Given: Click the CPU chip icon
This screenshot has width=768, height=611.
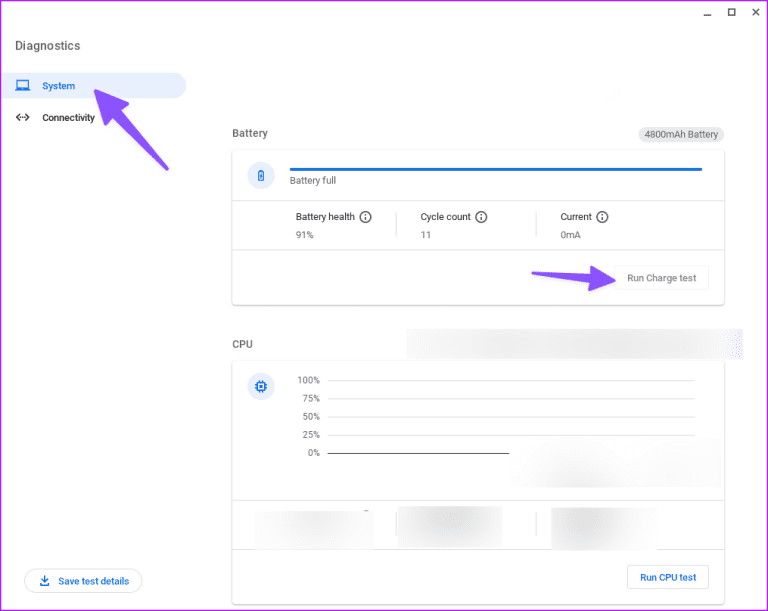Looking at the screenshot, I should (x=261, y=386).
